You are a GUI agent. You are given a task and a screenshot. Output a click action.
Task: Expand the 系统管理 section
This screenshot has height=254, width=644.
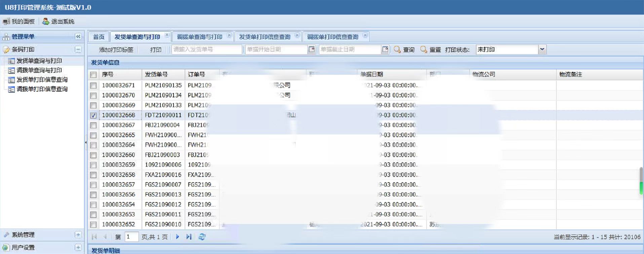78,235
